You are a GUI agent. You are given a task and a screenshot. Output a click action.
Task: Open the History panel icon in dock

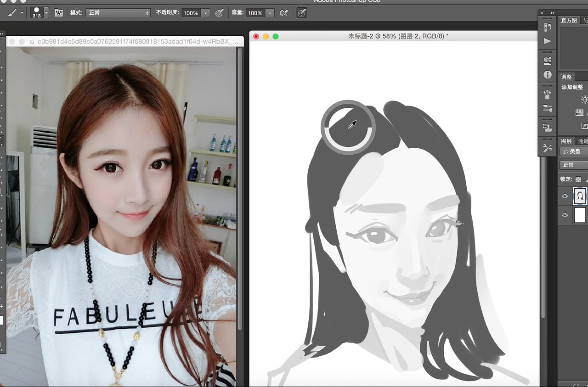547,28
